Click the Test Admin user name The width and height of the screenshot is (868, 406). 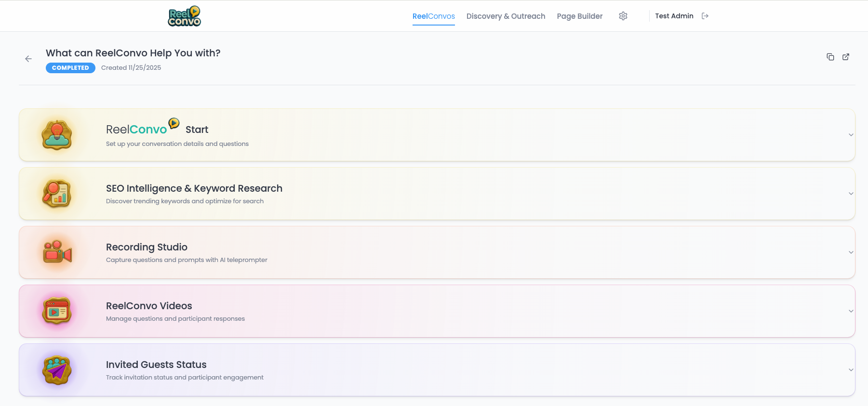pyautogui.click(x=674, y=16)
